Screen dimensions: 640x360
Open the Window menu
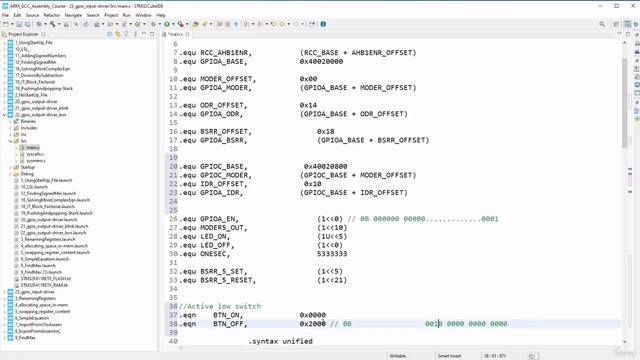point(143,15)
